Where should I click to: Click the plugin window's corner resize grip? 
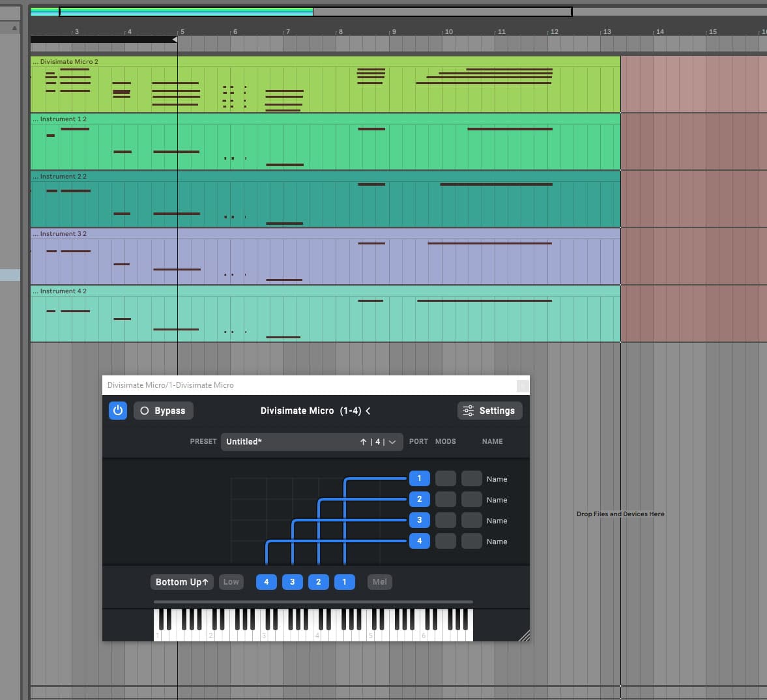pyautogui.click(x=525, y=636)
